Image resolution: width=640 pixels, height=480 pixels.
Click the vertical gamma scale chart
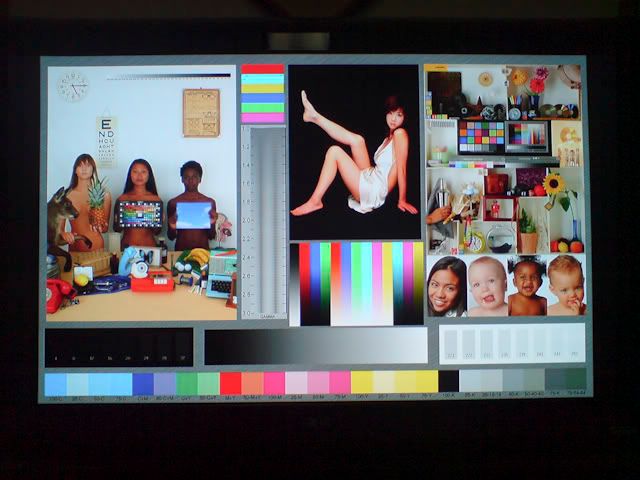263,222
